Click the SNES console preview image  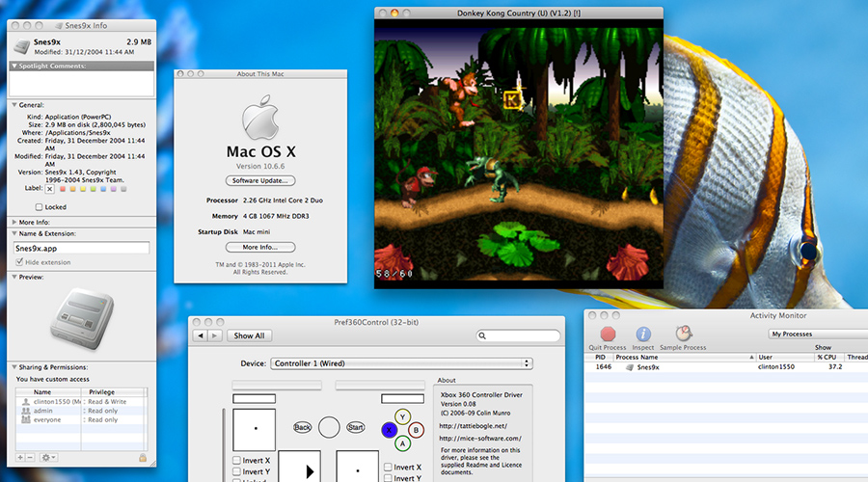point(82,318)
